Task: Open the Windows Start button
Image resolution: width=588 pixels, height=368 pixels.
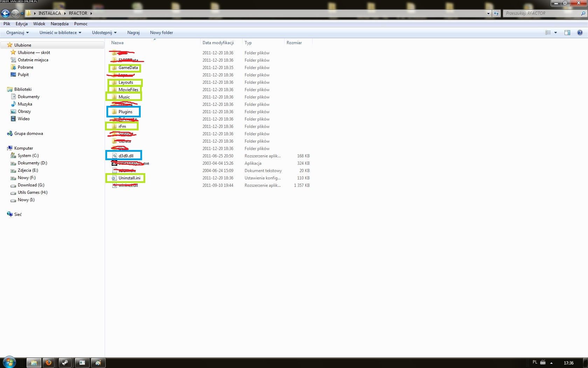Action: (x=9, y=362)
